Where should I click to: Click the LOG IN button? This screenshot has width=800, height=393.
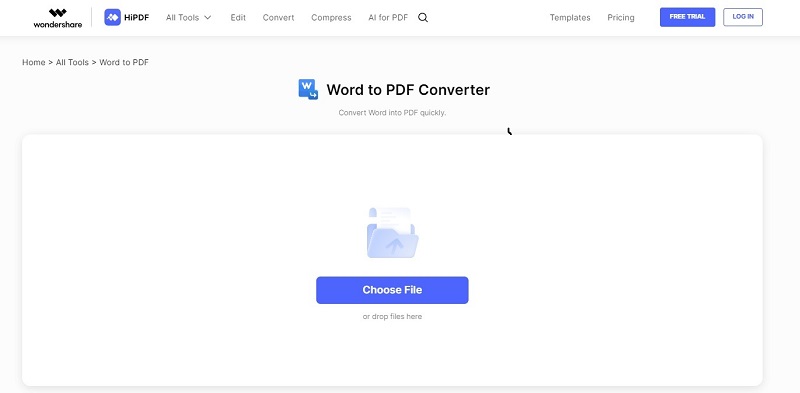[x=743, y=17]
